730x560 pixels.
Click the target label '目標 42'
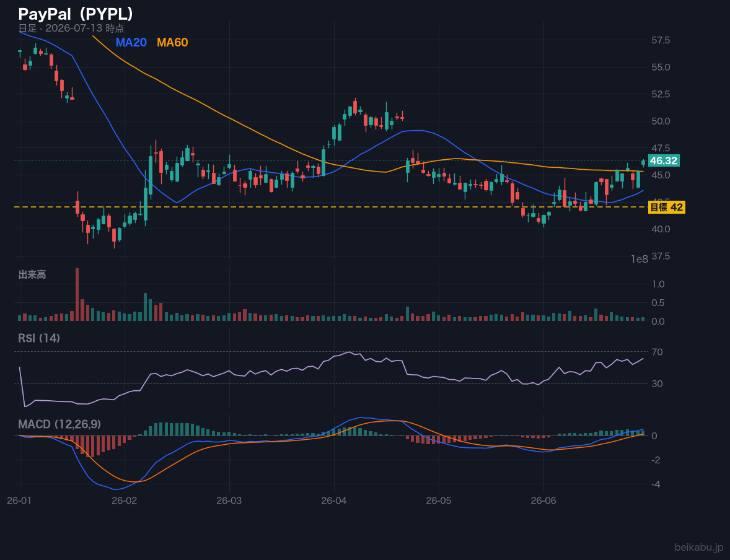[x=666, y=207]
